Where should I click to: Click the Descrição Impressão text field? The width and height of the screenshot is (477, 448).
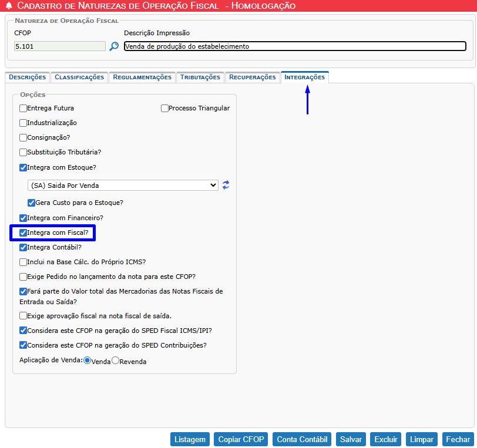click(x=295, y=46)
